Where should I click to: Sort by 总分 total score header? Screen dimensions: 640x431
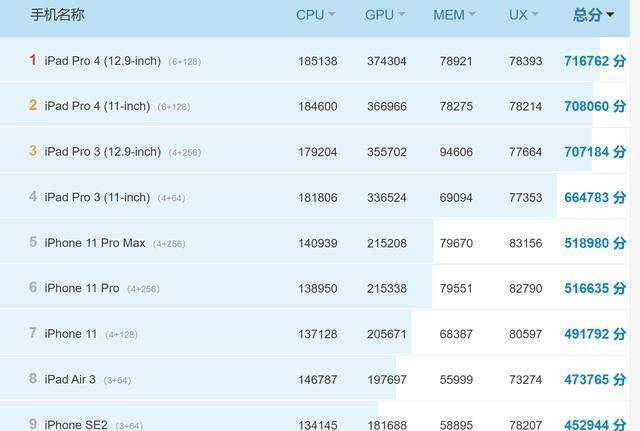coord(593,15)
